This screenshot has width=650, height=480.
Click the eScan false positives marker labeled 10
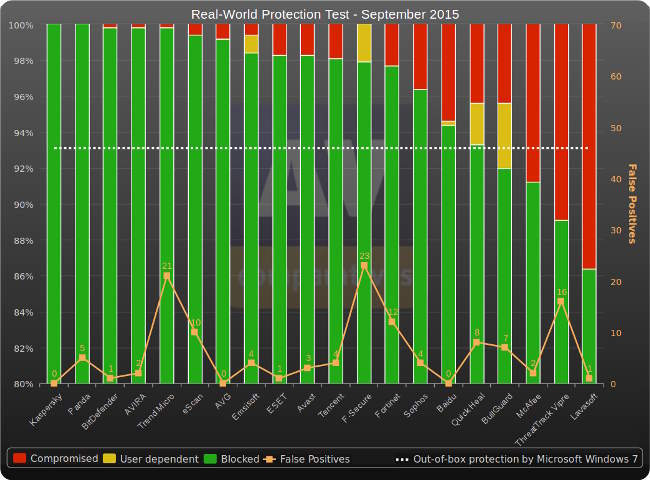click(194, 332)
